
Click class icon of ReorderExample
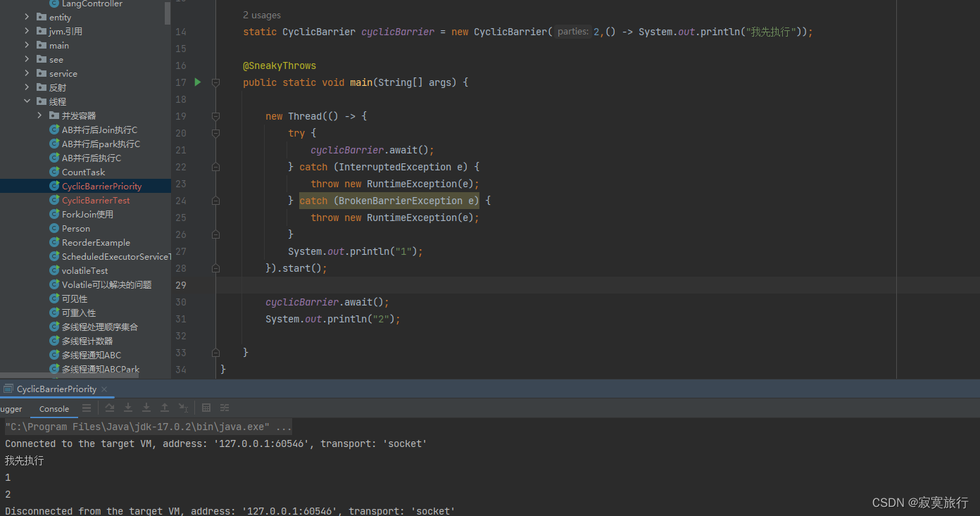[54, 242]
